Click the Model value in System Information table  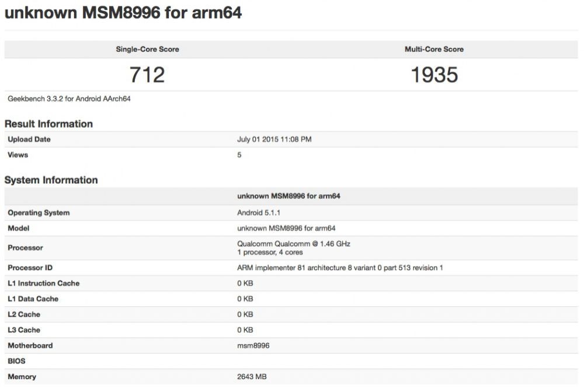point(286,229)
